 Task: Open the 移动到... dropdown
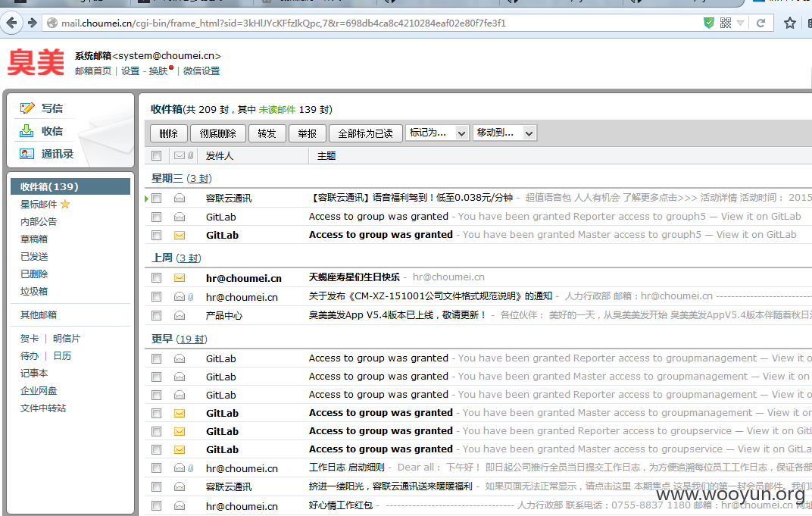504,133
